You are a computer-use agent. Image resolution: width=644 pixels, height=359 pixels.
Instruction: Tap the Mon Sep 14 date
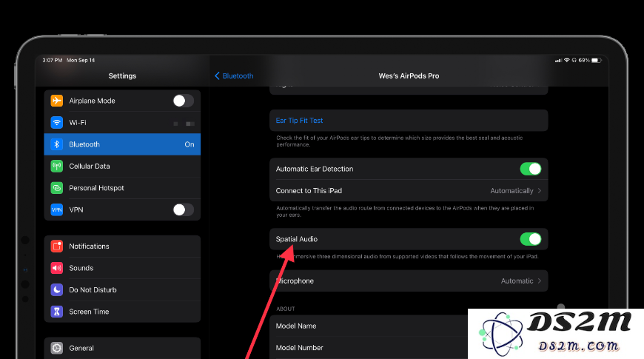click(81, 60)
